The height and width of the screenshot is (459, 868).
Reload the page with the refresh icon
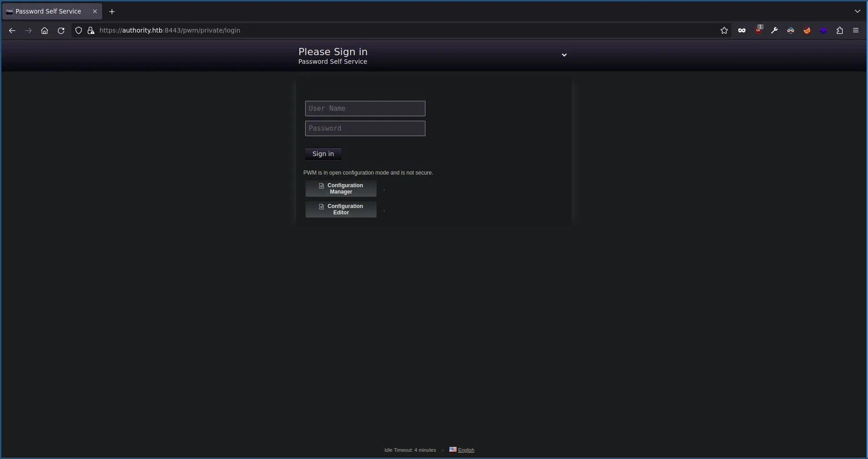(x=61, y=30)
